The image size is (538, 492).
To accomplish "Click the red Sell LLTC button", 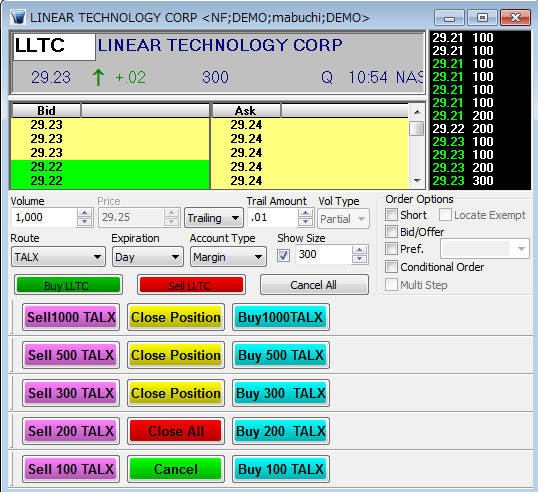I will pyautogui.click(x=191, y=285).
